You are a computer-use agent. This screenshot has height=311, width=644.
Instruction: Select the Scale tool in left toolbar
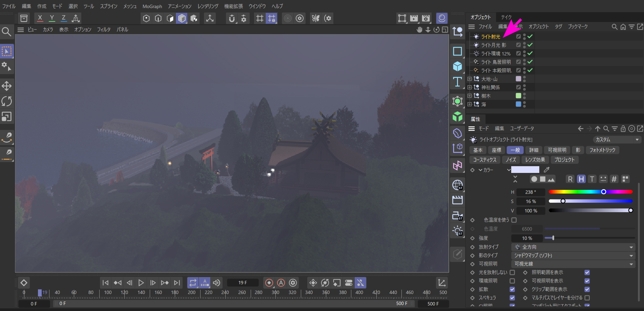coord(7,117)
